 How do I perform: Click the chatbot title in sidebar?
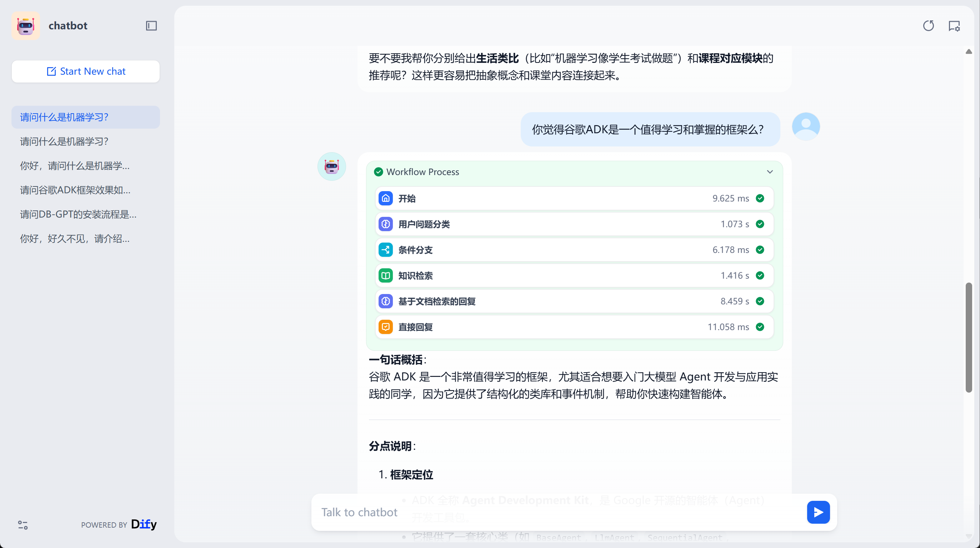click(x=68, y=25)
